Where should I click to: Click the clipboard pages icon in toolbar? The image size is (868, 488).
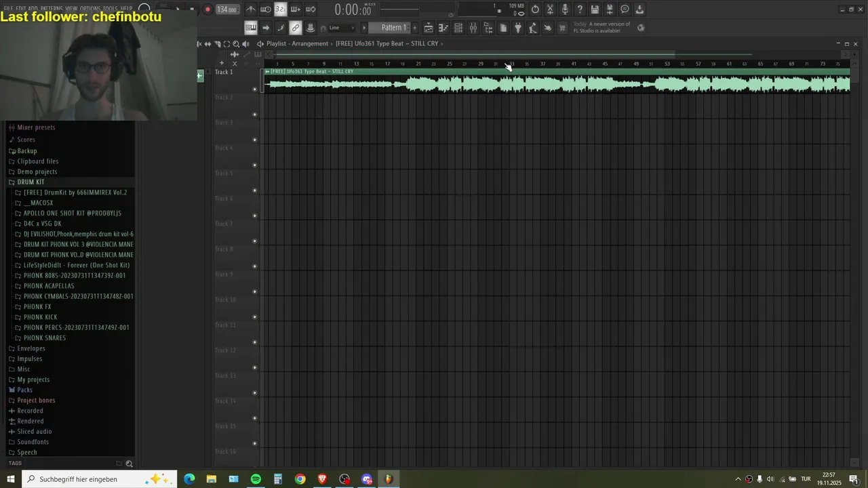503,28
